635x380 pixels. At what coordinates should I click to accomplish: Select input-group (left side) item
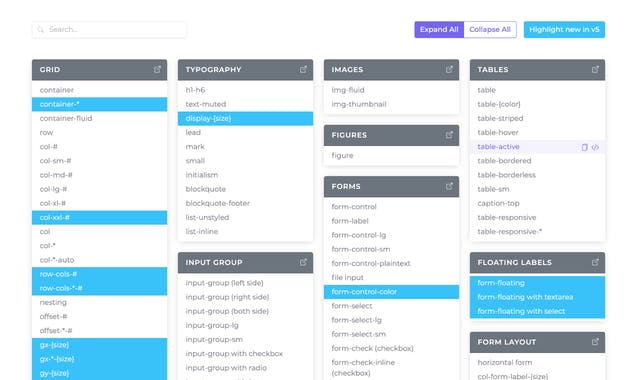point(245,283)
